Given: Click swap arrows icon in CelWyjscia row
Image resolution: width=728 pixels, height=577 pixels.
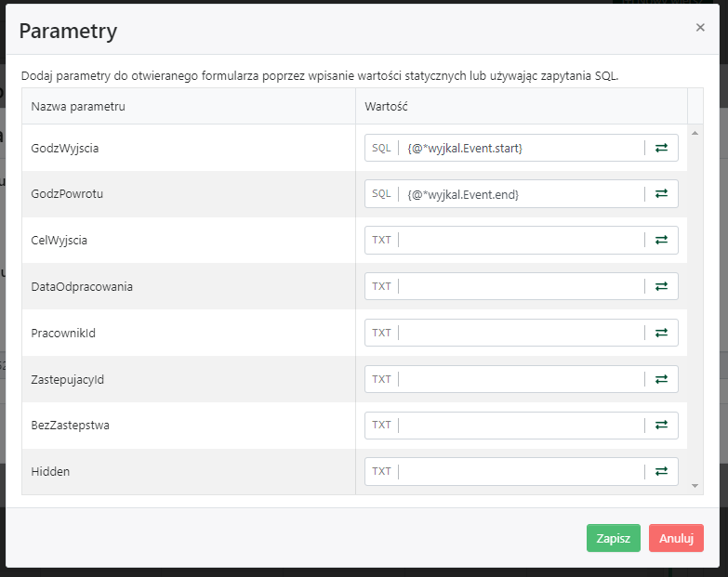Looking at the screenshot, I should coord(661,240).
